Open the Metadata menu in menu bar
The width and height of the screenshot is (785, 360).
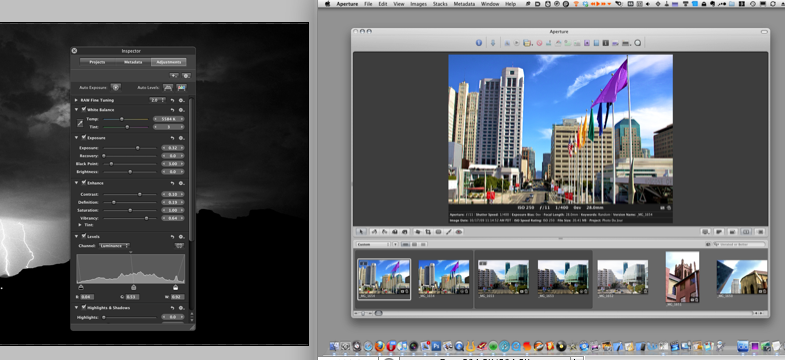pyautogui.click(x=465, y=4)
